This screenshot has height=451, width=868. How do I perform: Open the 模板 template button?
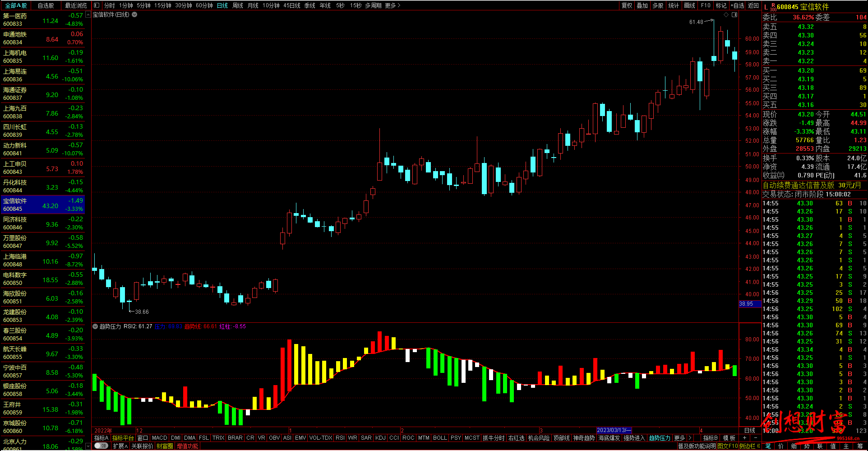729,438
